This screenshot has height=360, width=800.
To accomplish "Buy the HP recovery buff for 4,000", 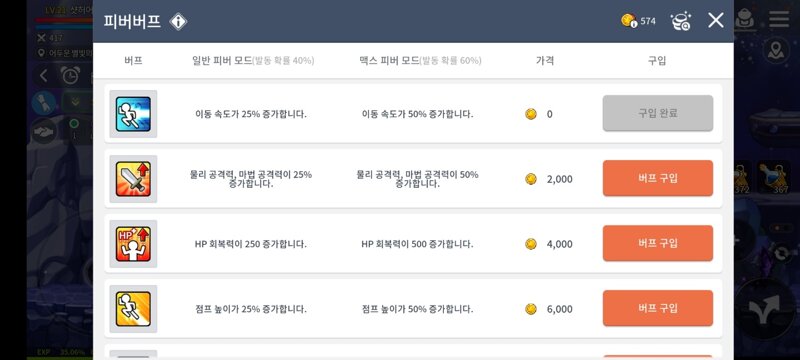I will tap(658, 243).
